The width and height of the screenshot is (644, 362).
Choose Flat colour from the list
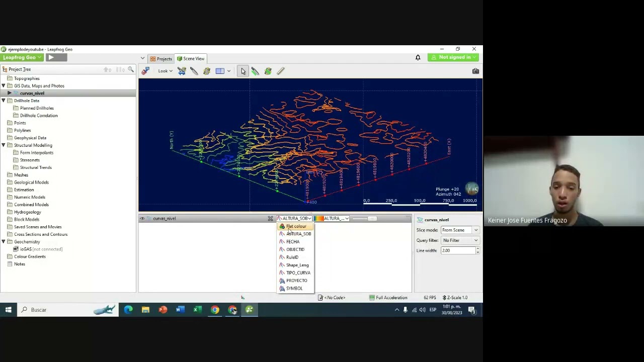(295, 226)
